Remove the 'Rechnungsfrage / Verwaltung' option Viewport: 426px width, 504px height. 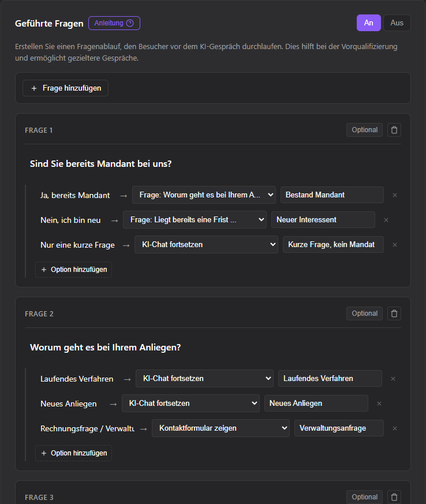tap(395, 428)
